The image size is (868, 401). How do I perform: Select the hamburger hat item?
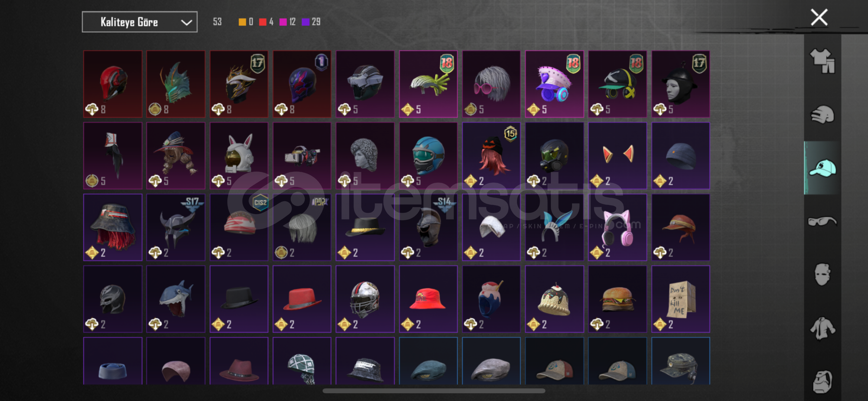point(617,299)
